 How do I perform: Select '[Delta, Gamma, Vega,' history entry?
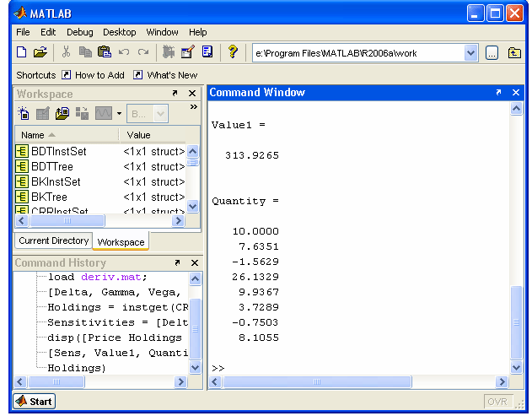point(114,293)
